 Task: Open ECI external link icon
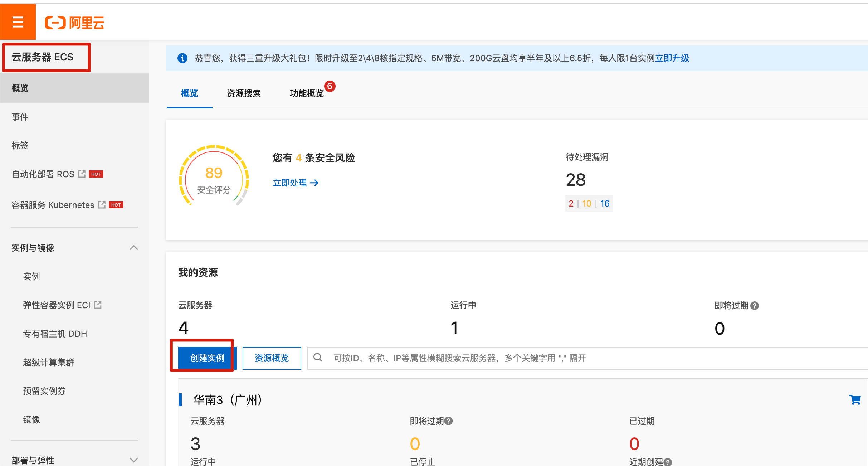(x=98, y=305)
